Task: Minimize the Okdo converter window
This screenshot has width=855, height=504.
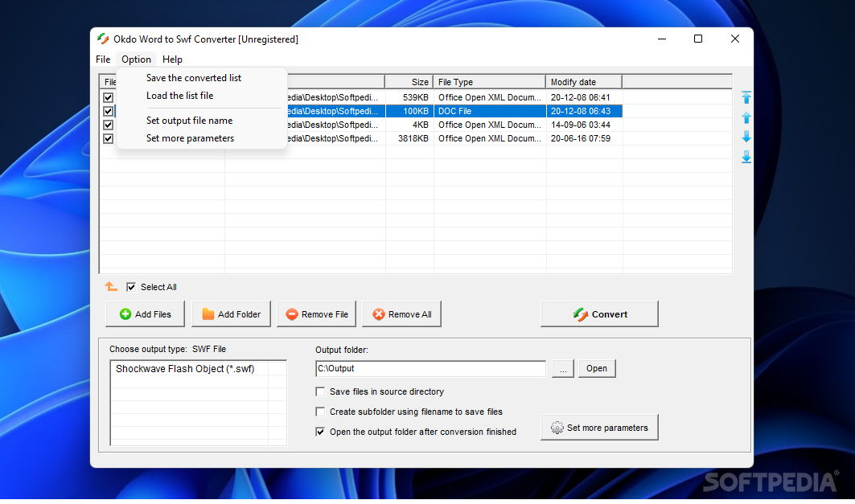Action: (x=662, y=39)
